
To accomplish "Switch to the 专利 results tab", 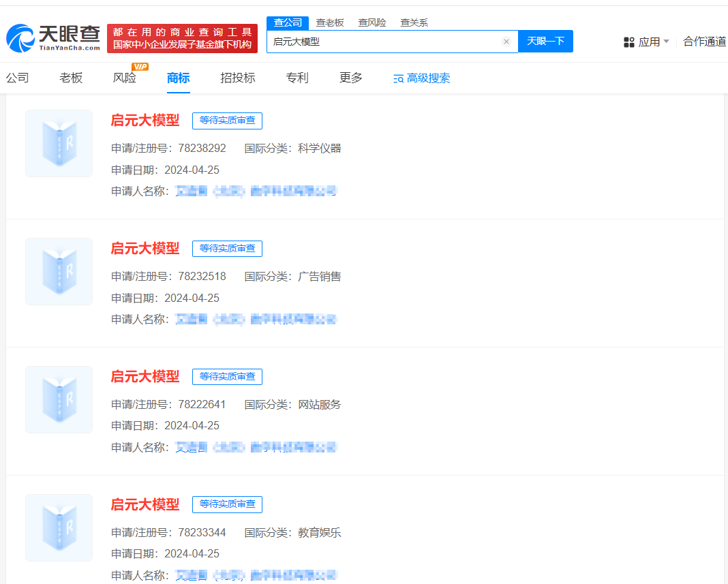I will pyautogui.click(x=297, y=78).
